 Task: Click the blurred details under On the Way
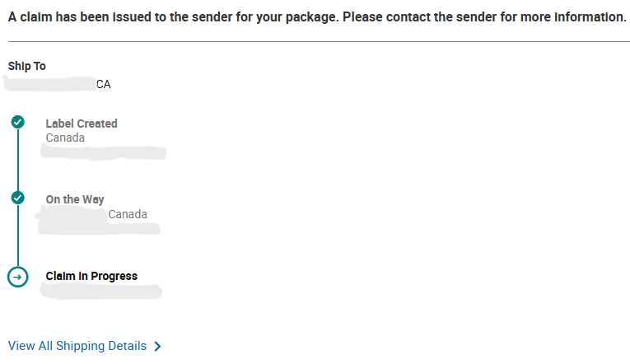pos(72,216)
